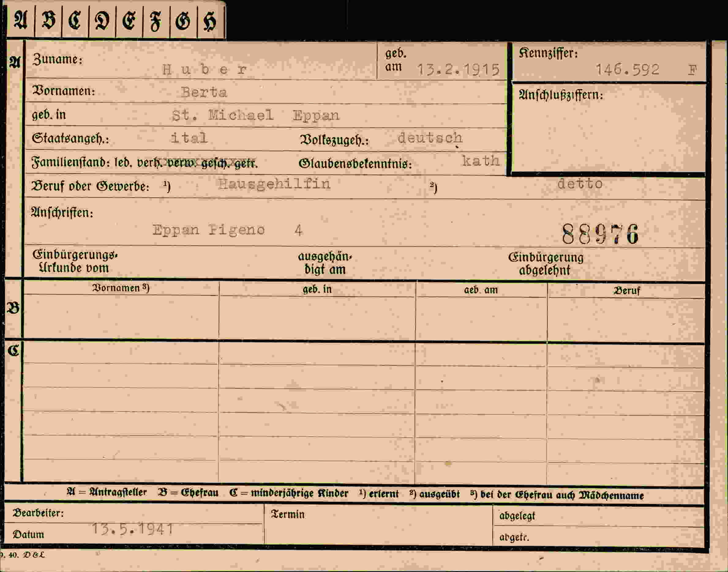Click the processing date '13.5.1941'
Viewport: 728px width, 572px height.
tap(133, 529)
